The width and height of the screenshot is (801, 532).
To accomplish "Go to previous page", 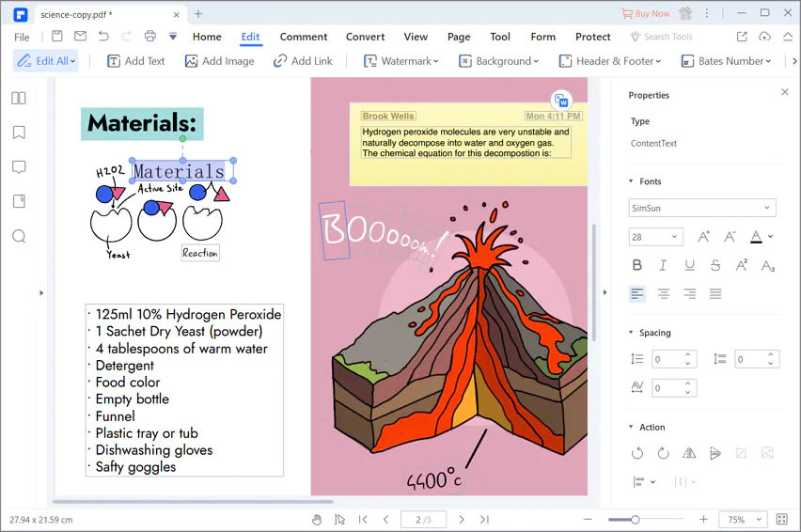I will [385, 520].
